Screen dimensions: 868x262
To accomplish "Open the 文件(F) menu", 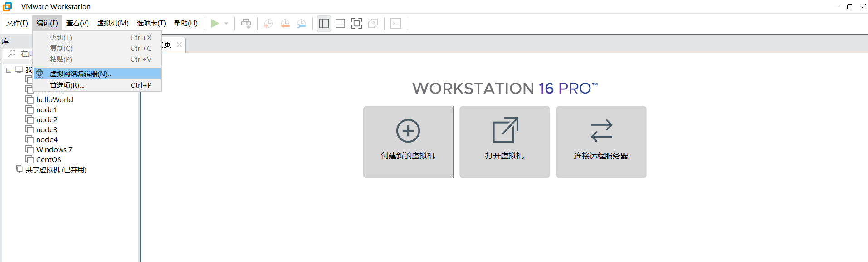I will pos(17,23).
